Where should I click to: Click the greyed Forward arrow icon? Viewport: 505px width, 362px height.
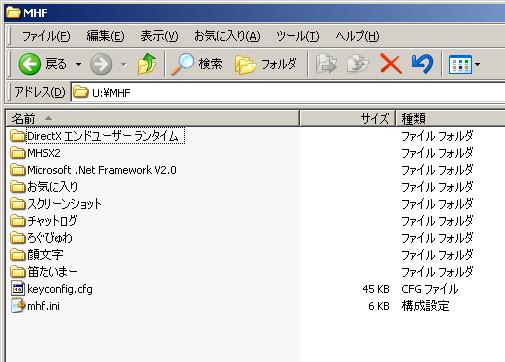(101, 64)
